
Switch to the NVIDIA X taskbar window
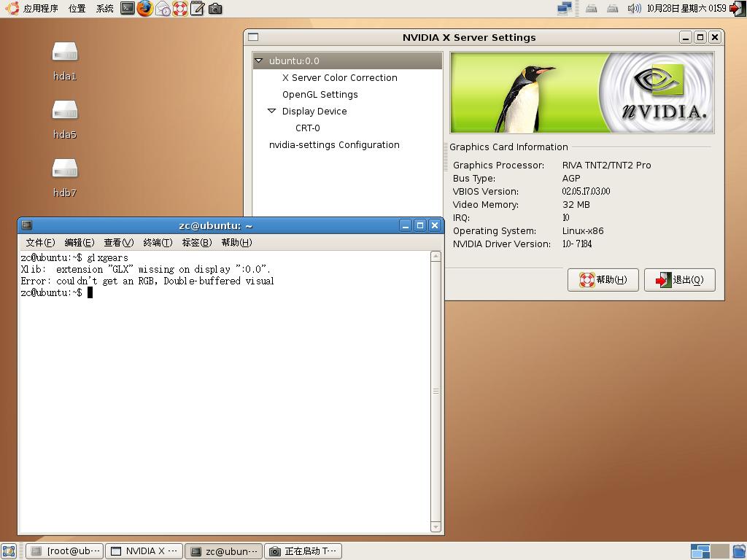144,551
